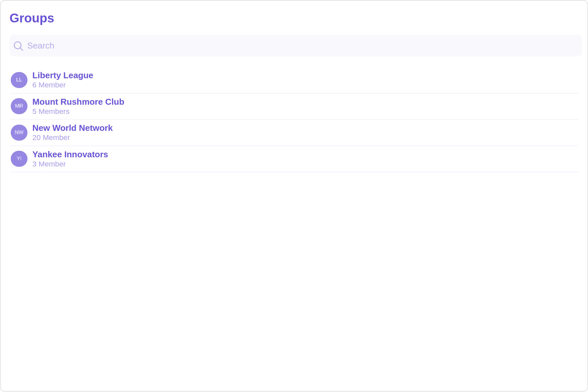Click the NW group avatar

(x=19, y=132)
